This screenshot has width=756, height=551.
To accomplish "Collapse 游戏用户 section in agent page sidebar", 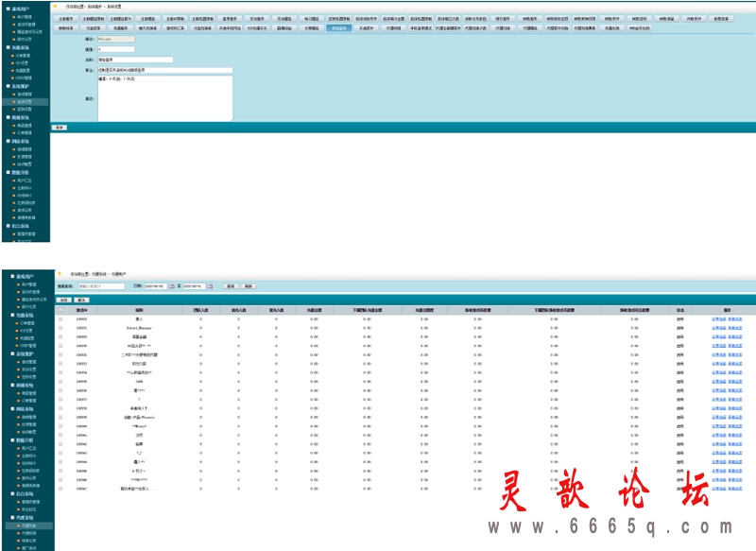I will point(12,277).
